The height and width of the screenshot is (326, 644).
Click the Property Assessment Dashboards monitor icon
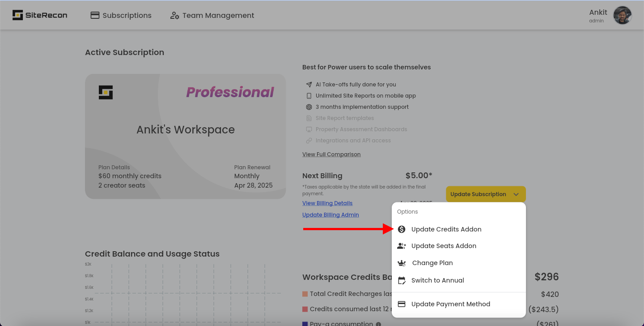tap(309, 129)
